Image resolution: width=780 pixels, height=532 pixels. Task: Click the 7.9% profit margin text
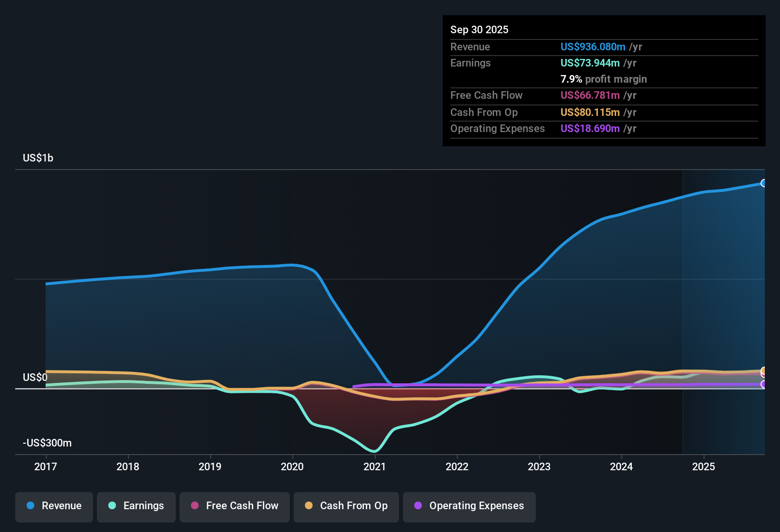(603, 79)
